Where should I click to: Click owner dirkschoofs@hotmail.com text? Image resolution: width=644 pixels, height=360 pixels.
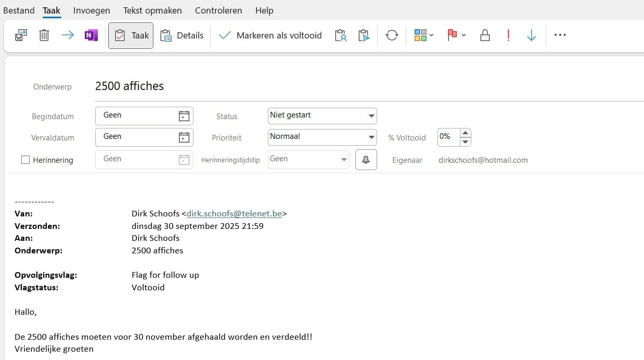483,160
